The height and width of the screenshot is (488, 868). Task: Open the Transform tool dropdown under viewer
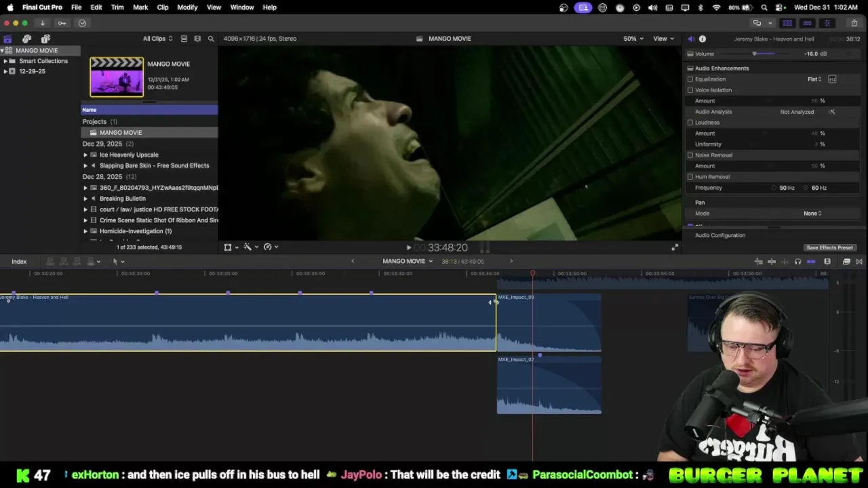(x=231, y=247)
